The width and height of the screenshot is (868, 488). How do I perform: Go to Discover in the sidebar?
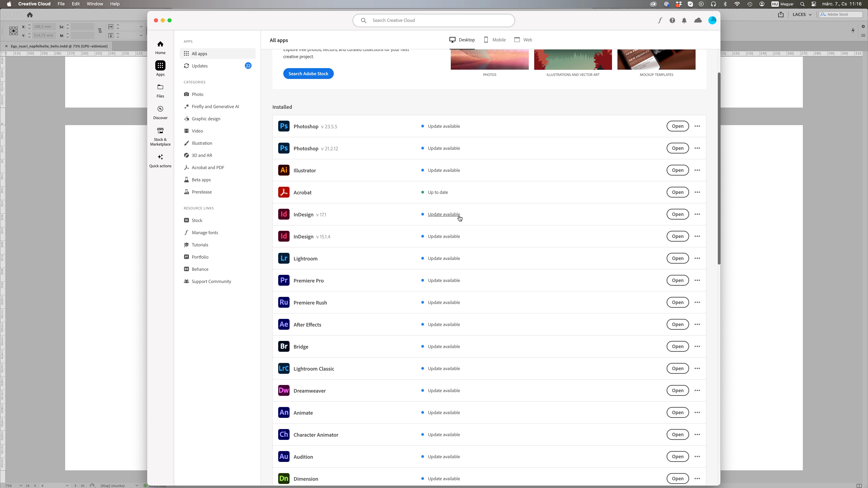point(160,112)
